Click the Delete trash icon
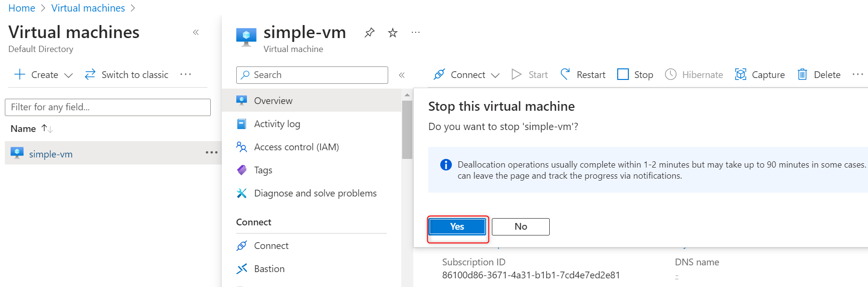The image size is (868, 287). tap(802, 74)
